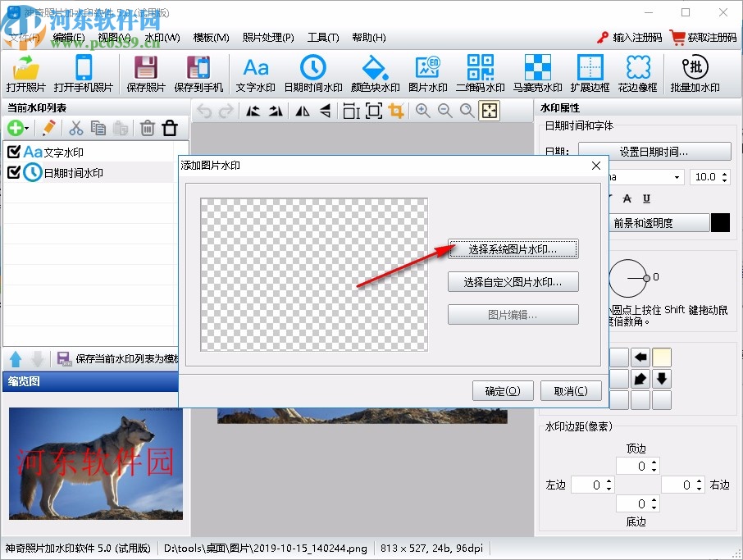Close the 添加图片水印 dialog

tap(596, 166)
